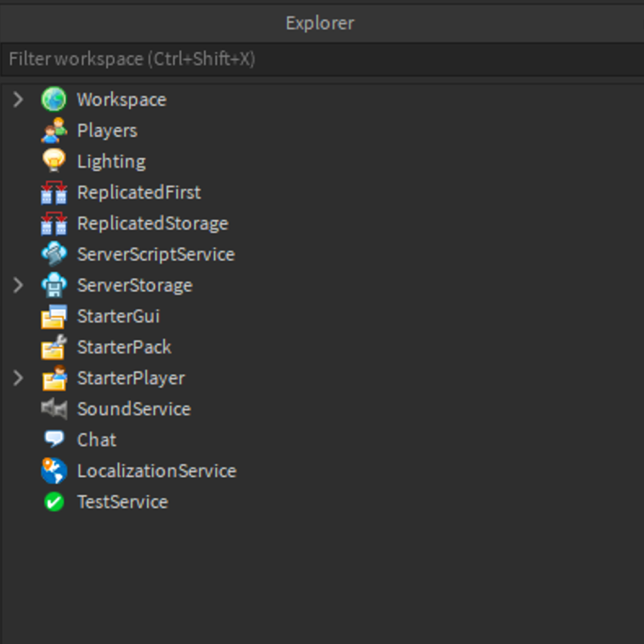Select the Lighting service label
Viewport: 644px width, 644px height.
click(x=111, y=162)
